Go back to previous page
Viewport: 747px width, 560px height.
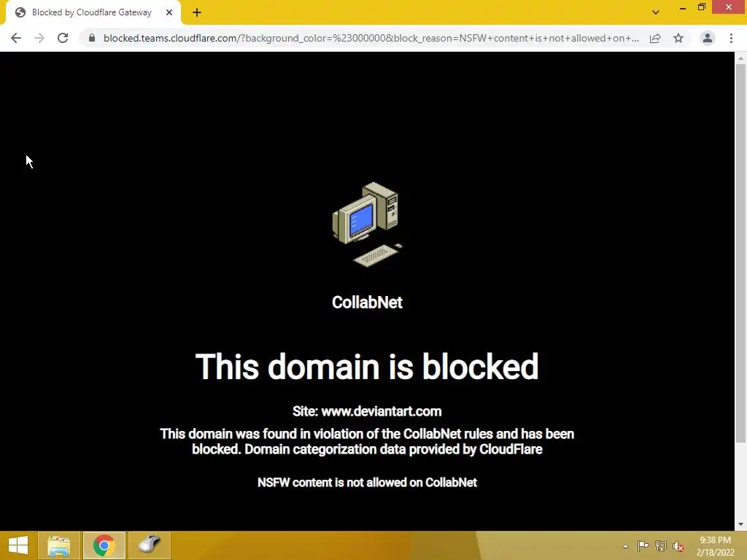[x=16, y=38]
